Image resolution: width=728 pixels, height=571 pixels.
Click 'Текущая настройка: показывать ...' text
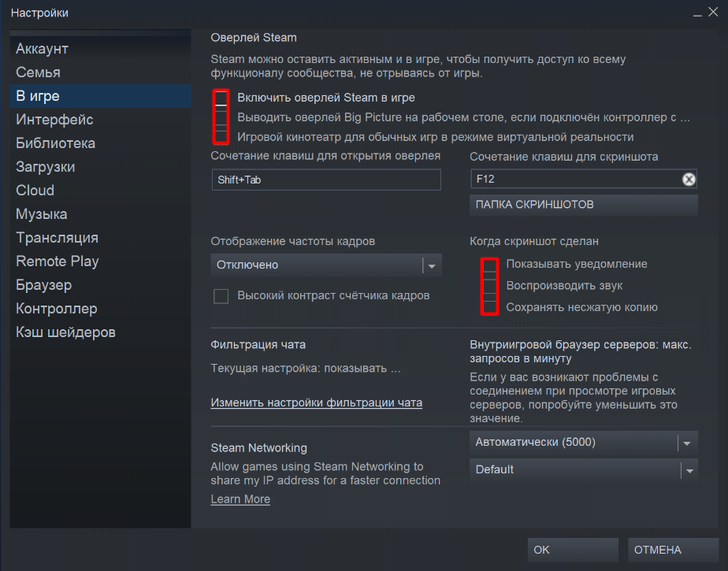[305, 369]
